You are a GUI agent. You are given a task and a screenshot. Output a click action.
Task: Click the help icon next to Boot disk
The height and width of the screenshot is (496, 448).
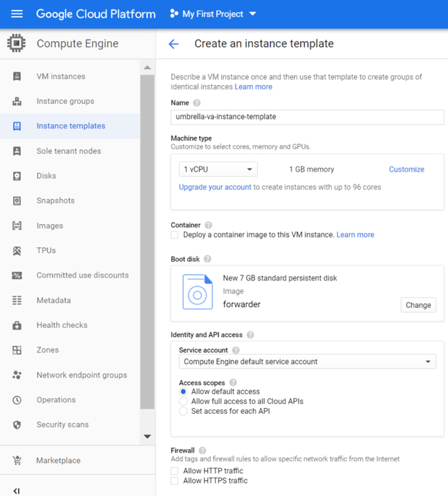click(x=207, y=259)
